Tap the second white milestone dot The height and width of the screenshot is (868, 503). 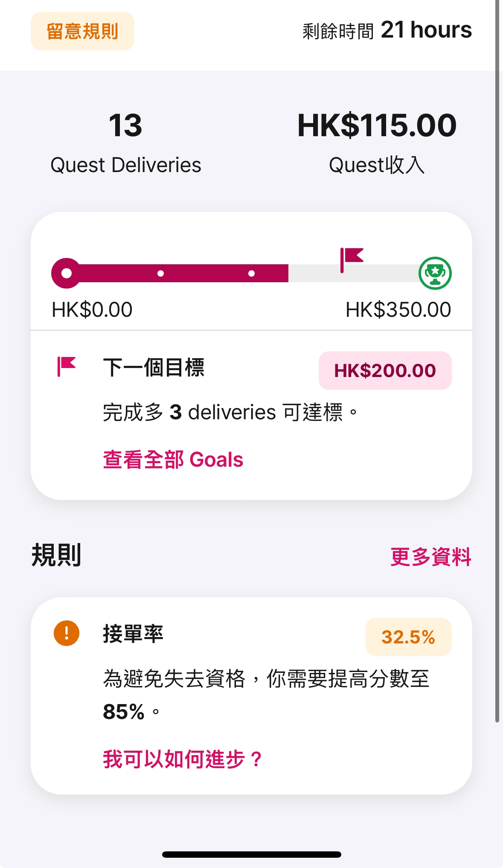[x=252, y=273]
